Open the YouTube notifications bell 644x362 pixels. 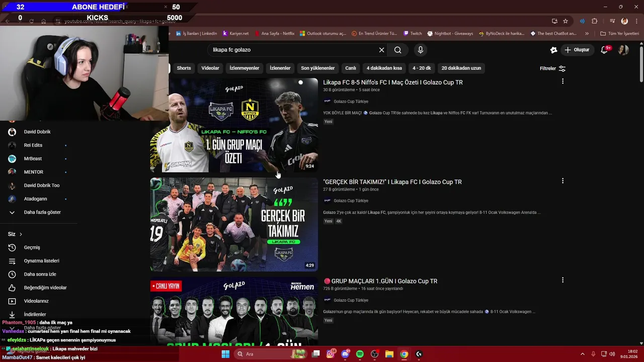[x=605, y=50]
